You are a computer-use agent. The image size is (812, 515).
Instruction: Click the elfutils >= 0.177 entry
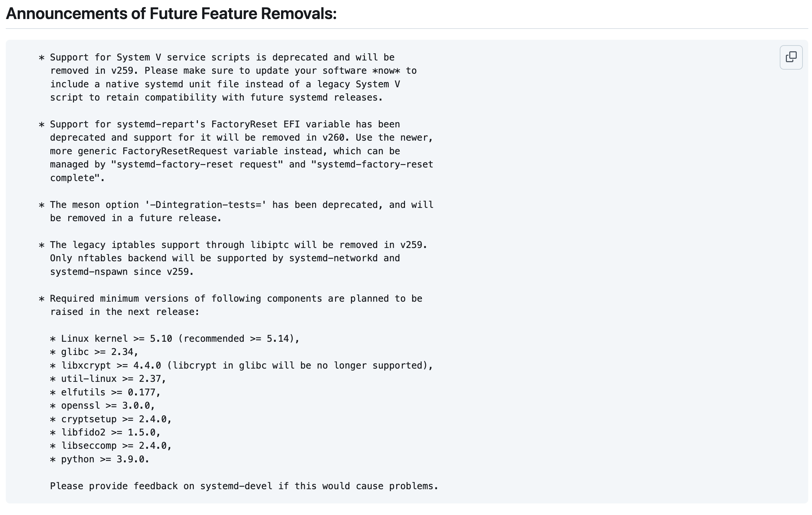tap(111, 392)
